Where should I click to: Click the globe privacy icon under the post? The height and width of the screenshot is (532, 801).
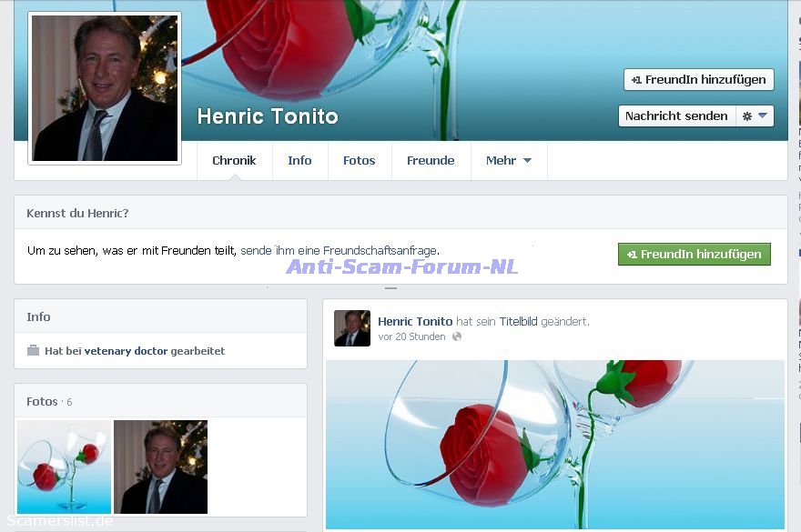click(x=457, y=336)
